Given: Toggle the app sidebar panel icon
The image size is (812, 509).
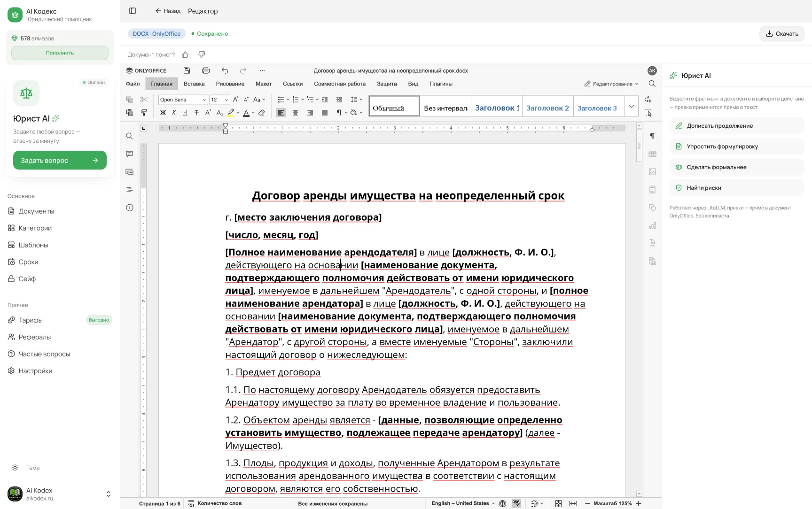Looking at the screenshot, I should pyautogui.click(x=133, y=11).
